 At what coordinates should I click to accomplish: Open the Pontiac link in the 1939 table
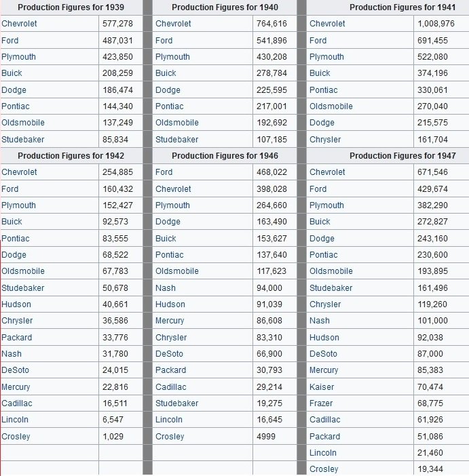tap(16, 106)
